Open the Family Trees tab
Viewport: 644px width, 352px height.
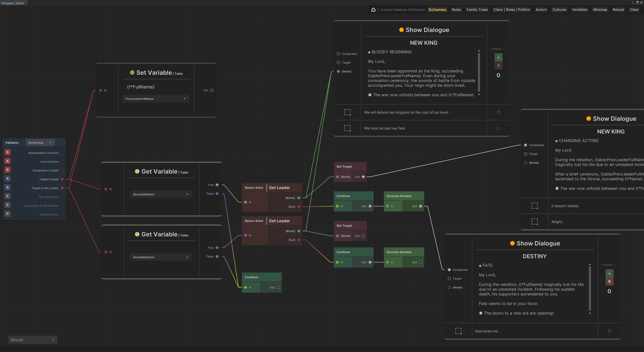pyautogui.click(x=477, y=10)
